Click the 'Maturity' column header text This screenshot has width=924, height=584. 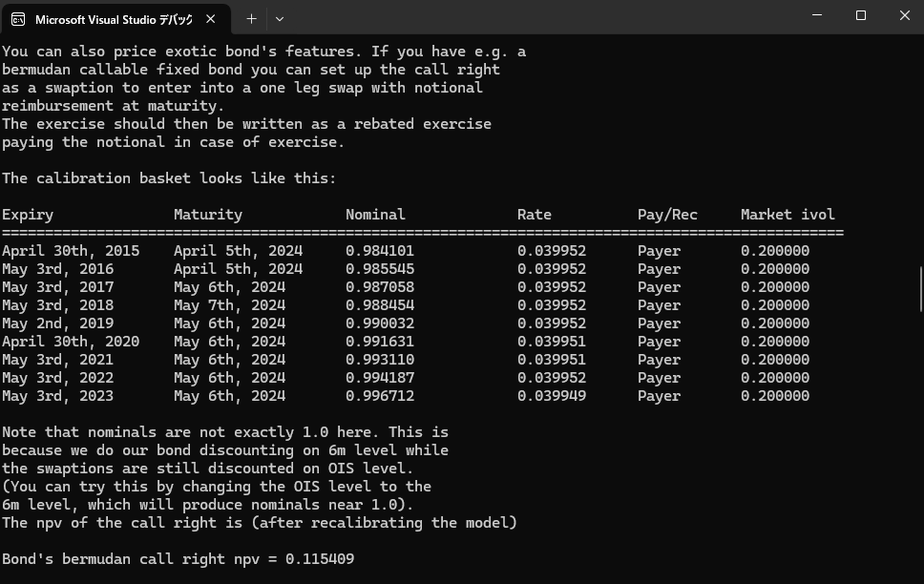pos(208,215)
